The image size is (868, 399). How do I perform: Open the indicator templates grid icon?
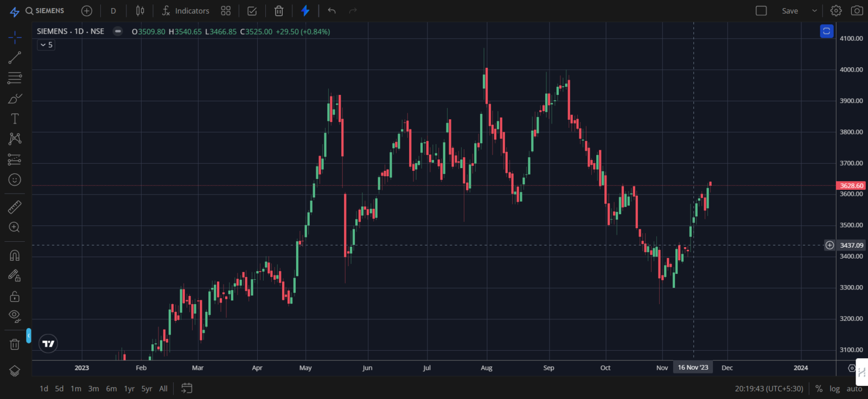pyautogui.click(x=226, y=11)
